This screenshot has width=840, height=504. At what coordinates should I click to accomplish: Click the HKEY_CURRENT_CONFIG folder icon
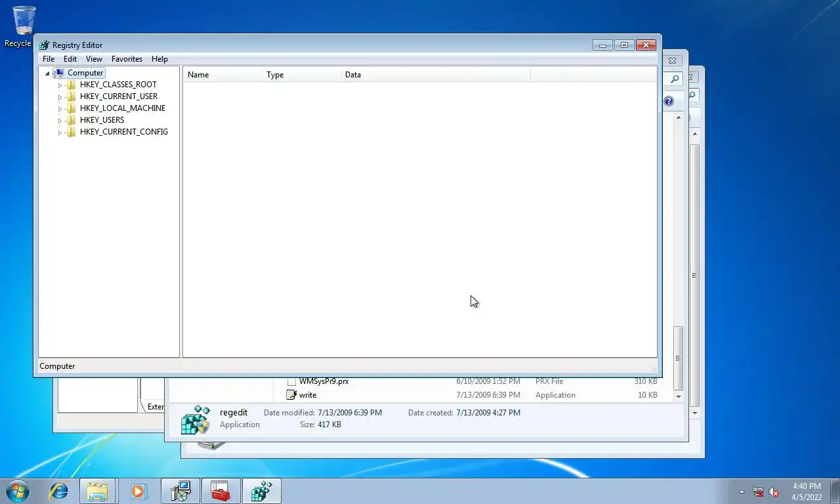(x=71, y=132)
